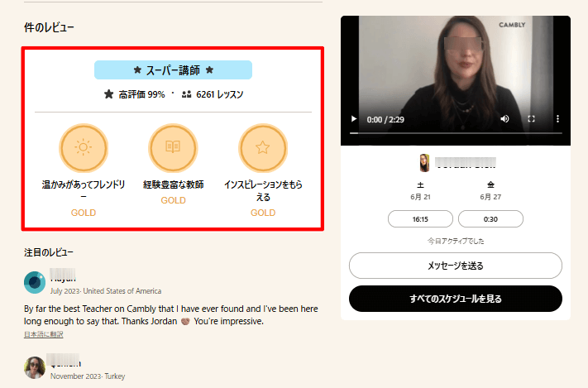Screen dimensions: 588x388
Task: Click 経験豊富な教師 label
Action: pos(173,184)
